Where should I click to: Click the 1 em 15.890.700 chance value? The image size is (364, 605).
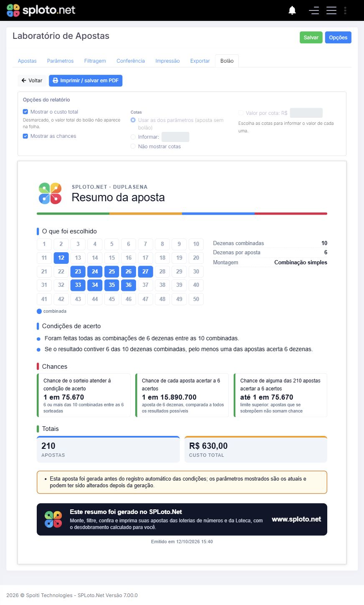[169, 397]
